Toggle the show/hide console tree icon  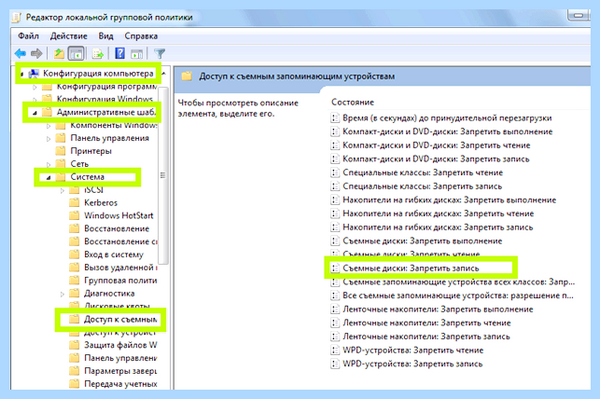(76, 54)
